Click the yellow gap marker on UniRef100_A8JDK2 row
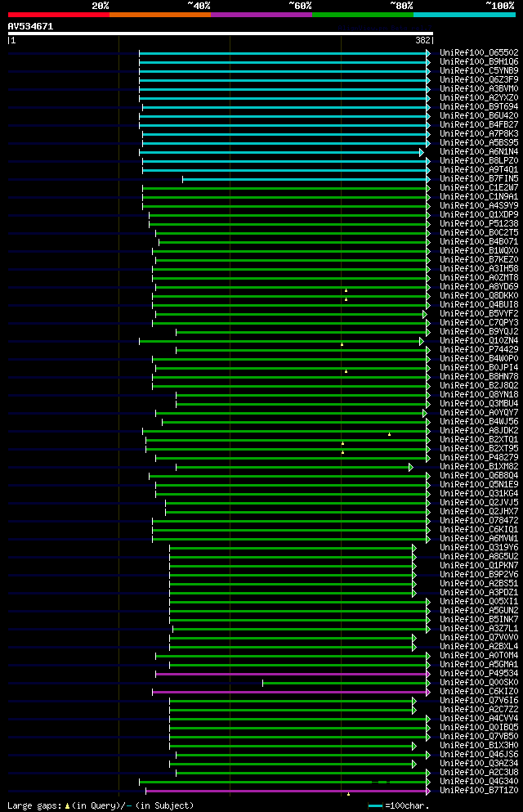The height and width of the screenshot is (812, 523). tap(390, 434)
